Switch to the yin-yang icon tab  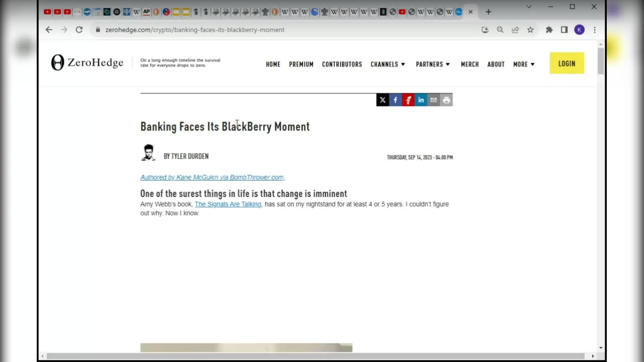pyautogui.click(x=166, y=12)
